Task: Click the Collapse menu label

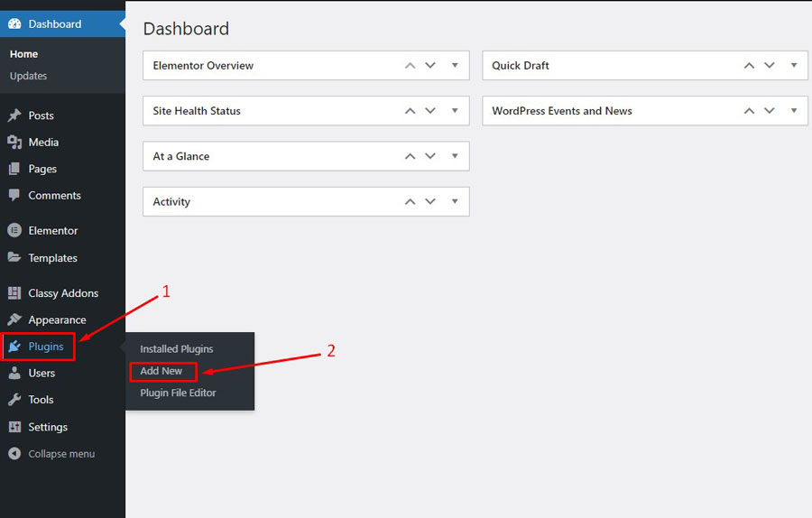Action: pos(61,454)
